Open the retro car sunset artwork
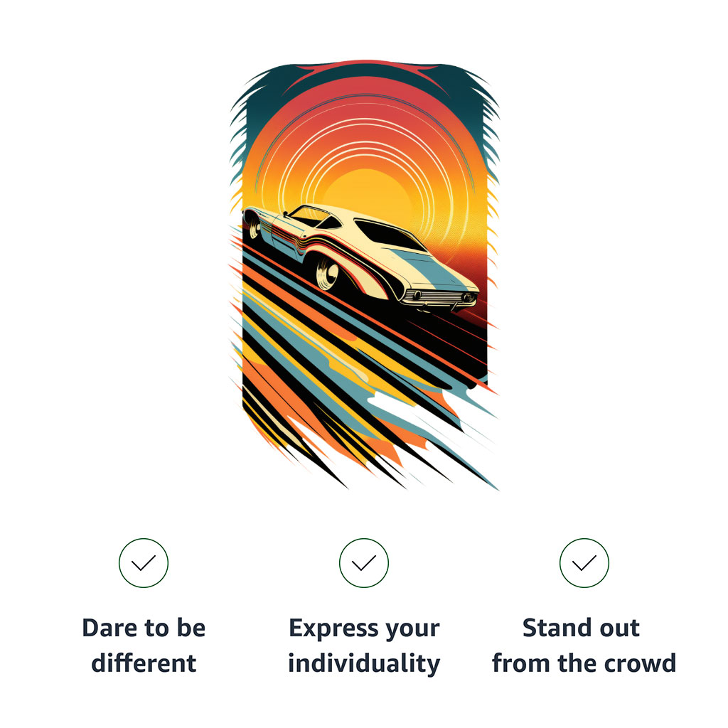Image resolution: width=728 pixels, height=728 pixels. click(365, 274)
